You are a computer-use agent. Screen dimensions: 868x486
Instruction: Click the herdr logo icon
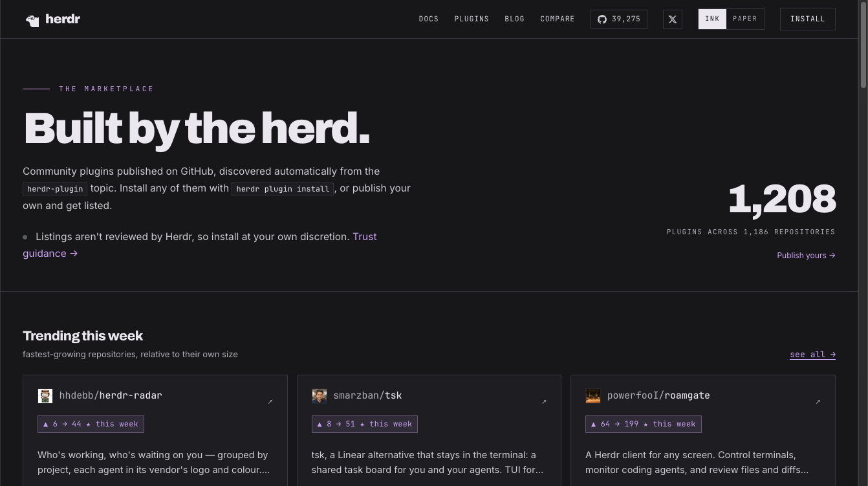32,20
